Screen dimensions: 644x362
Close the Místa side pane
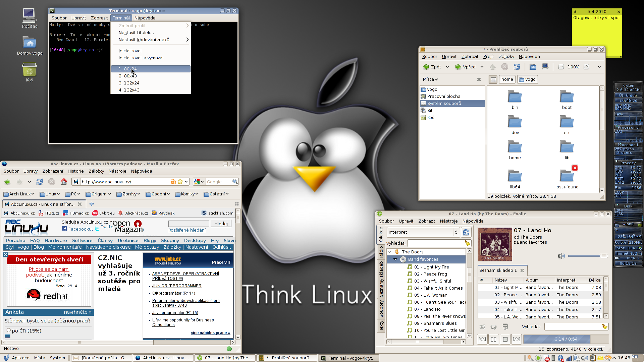pyautogui.click(x=479, y=79)
